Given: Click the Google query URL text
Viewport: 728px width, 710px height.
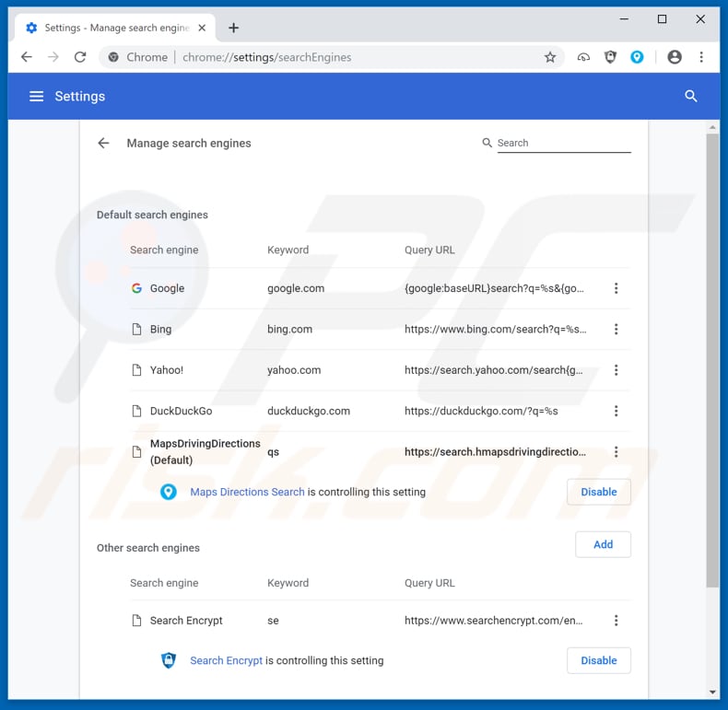Looking at the screenshot, I should coord(495,288).
